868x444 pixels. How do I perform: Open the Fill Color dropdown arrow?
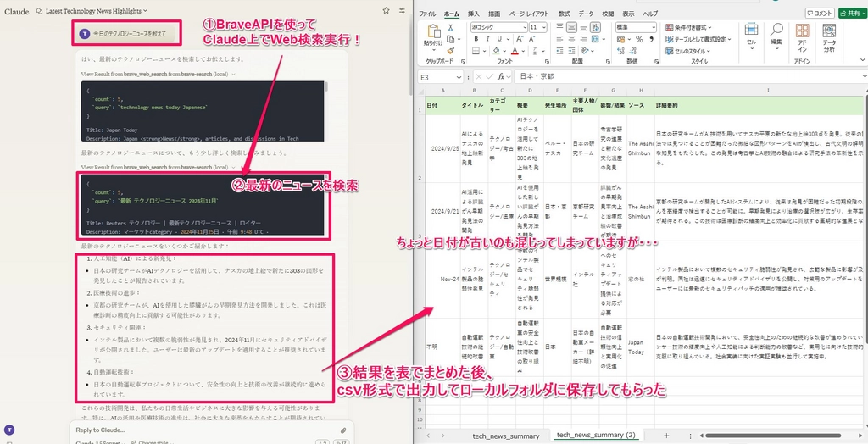505,50
